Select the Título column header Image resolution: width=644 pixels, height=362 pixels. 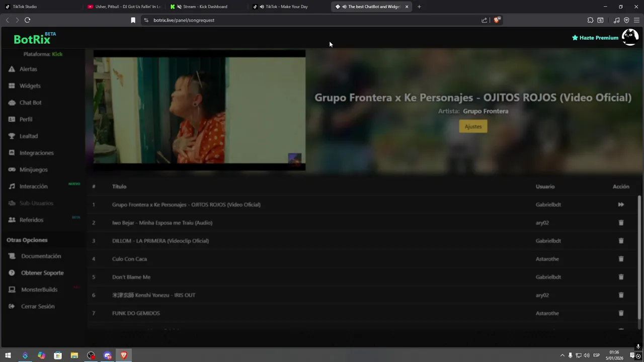(119, 187)
